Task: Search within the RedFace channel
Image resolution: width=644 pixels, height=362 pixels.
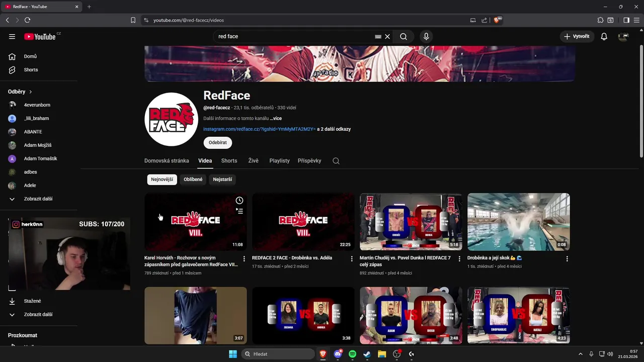Action: (336, 161)
